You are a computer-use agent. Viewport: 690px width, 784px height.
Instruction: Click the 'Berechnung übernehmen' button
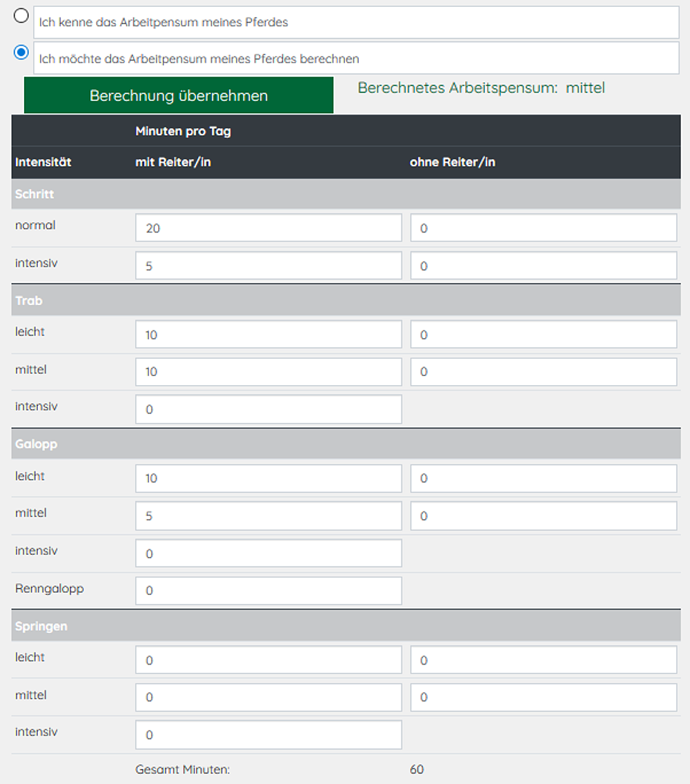[179, 95]
